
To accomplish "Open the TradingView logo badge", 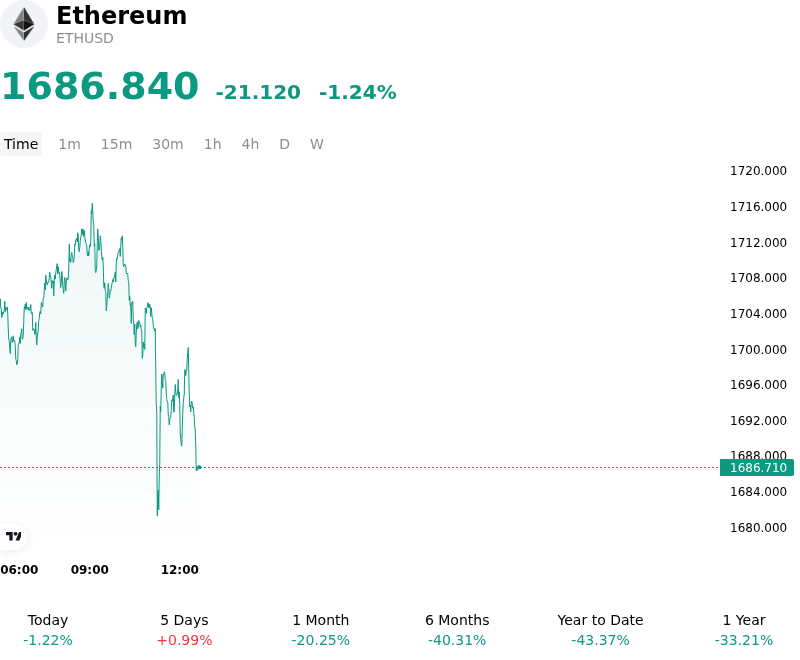I will pos(13,536).
